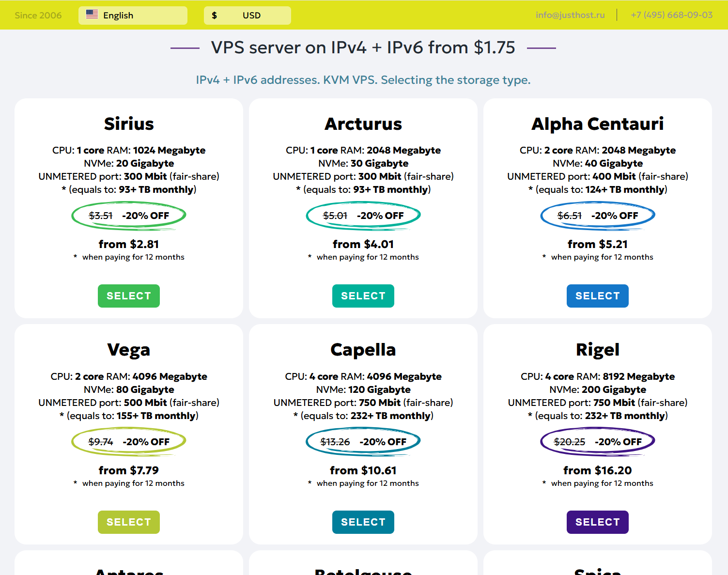Click the $6.51 -20% OFF badge
Viewport: 728px width, 575px height.
(598, 216)
